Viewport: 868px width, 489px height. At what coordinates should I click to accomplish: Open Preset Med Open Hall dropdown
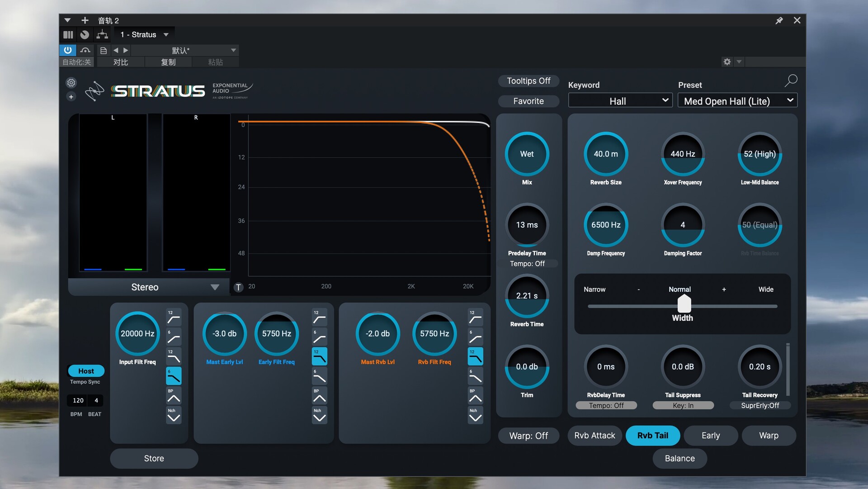(737, 101)
